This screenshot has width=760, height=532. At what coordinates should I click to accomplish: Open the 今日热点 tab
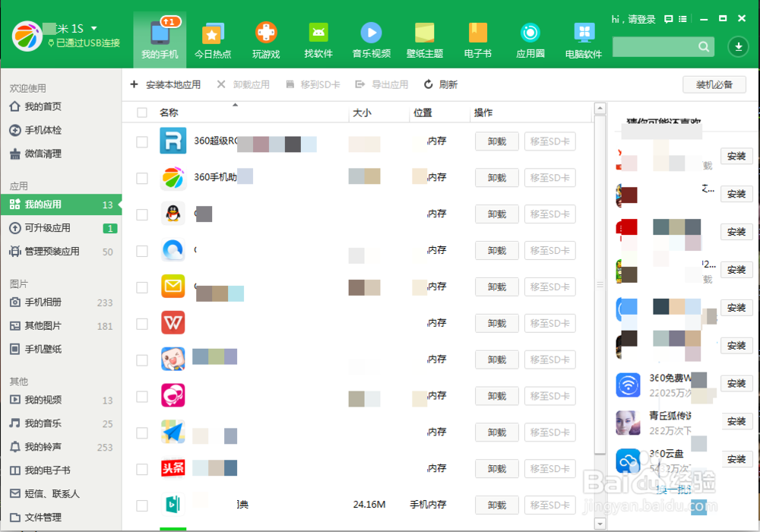click(x=212, y=40)
